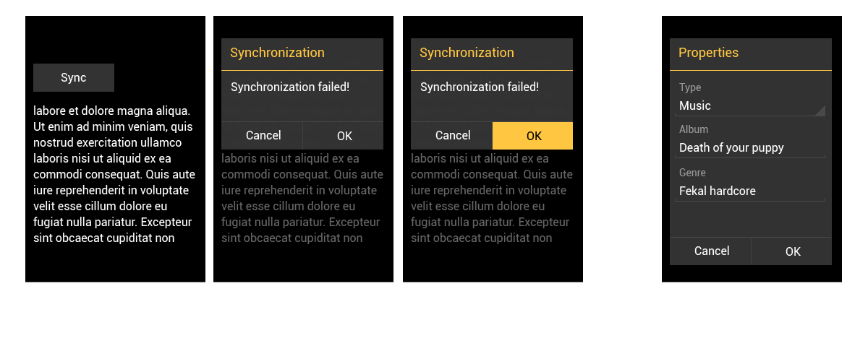Cancel the Properties dialog
The height and width of the screenshot is (354, 868).
(x=711, y=251)
